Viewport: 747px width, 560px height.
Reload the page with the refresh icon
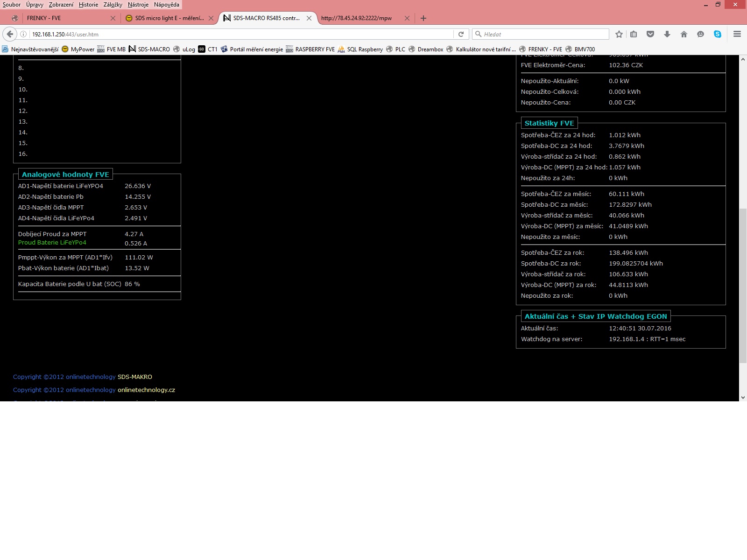(461, 34)
